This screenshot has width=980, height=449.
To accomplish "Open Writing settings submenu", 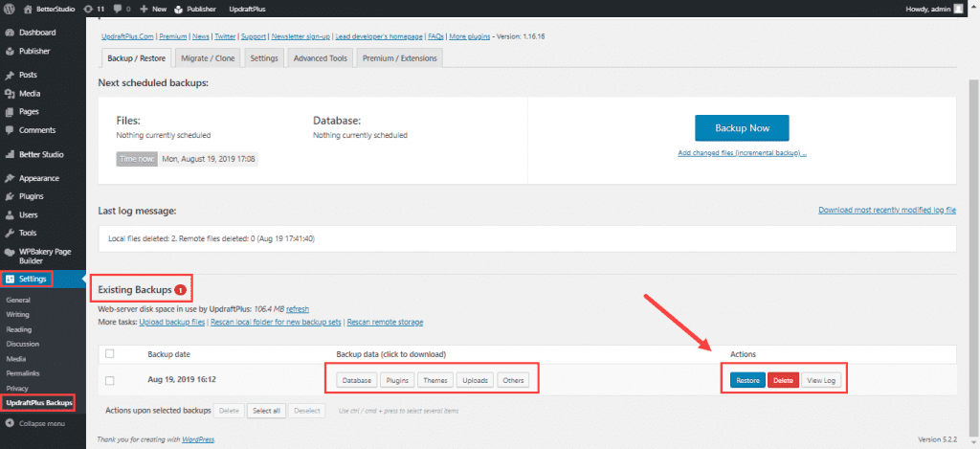I will (17, 315).
